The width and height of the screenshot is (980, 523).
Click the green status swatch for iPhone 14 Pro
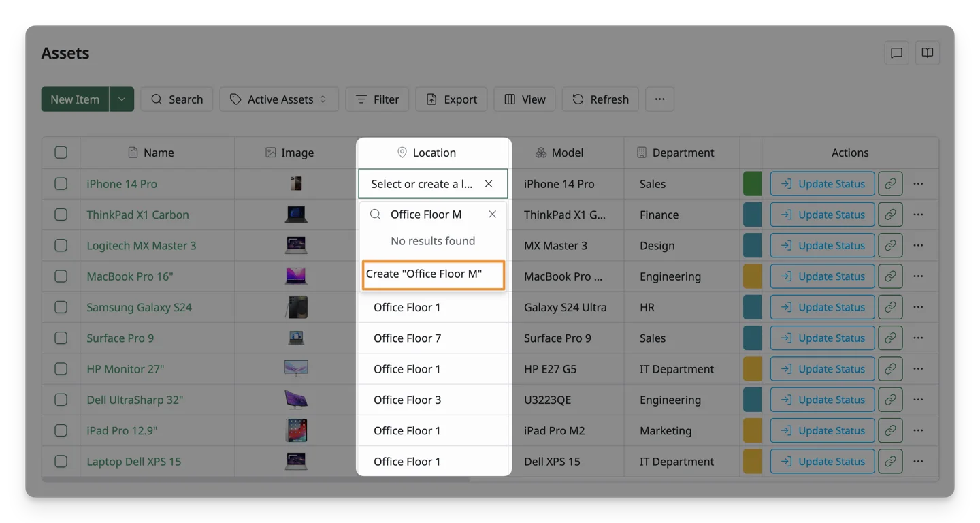point(752,184)
